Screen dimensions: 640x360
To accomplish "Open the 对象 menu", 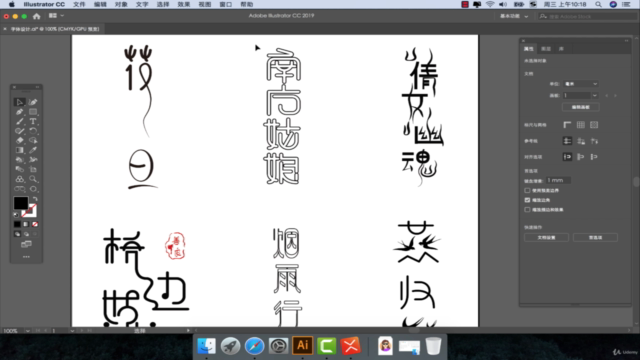I will tap(121, 4).
